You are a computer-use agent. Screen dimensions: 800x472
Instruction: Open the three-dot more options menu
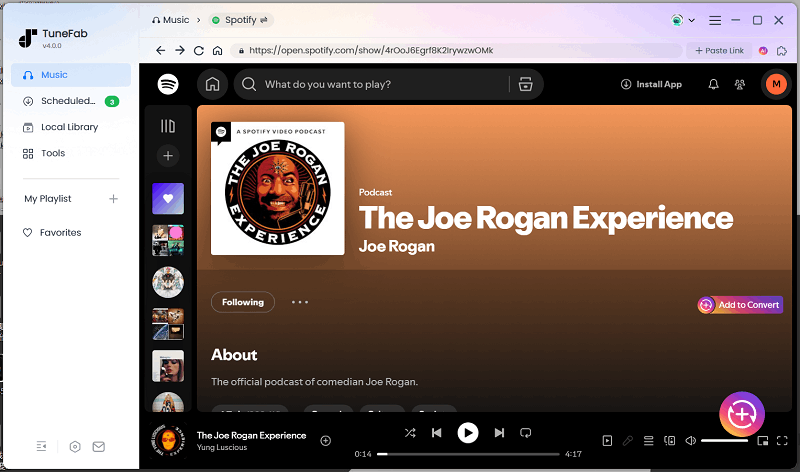[x=300, y=302]
